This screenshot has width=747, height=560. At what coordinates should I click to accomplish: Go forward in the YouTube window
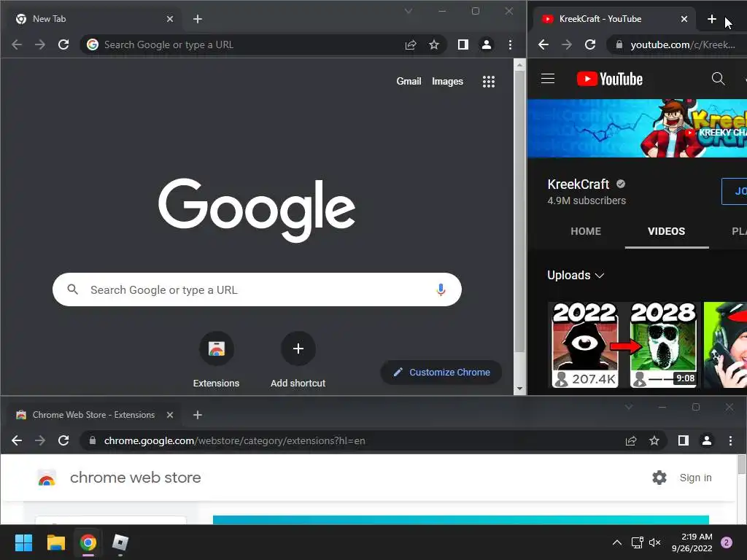point(566,44)
